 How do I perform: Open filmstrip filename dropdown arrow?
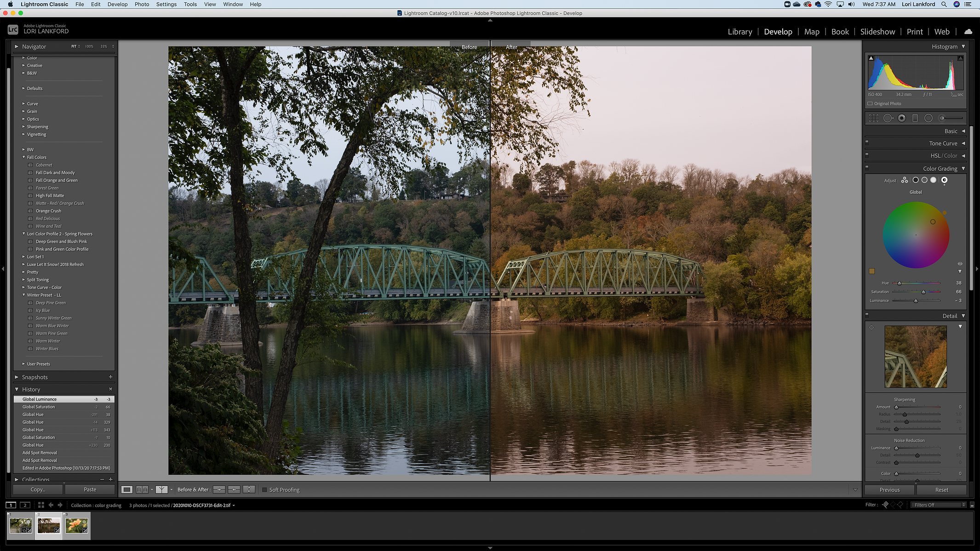click(x=234, y=506)
